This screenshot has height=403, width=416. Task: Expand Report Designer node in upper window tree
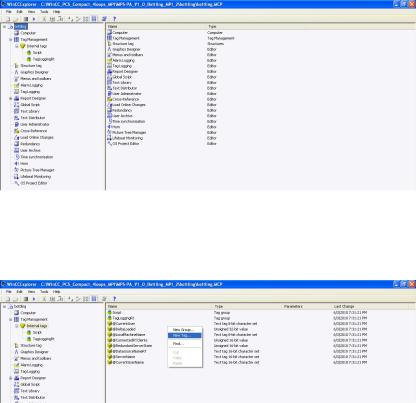pyautogui.click(x=11, y=98)
